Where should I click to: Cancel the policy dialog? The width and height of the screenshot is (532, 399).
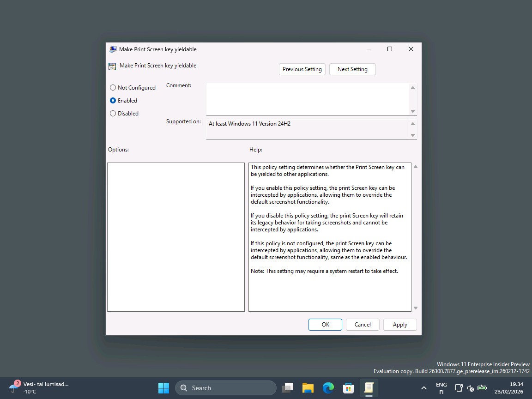click(x=363, y=324)
